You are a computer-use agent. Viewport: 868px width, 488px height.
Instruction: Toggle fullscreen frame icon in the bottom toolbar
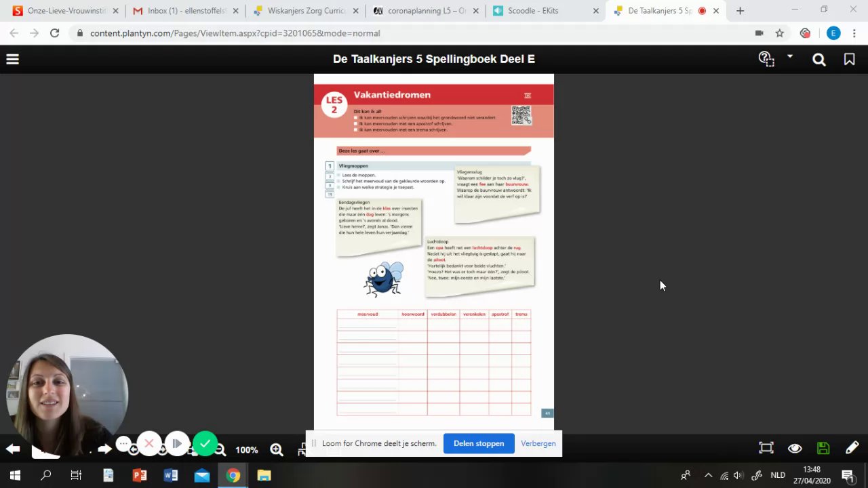[766, 448]
